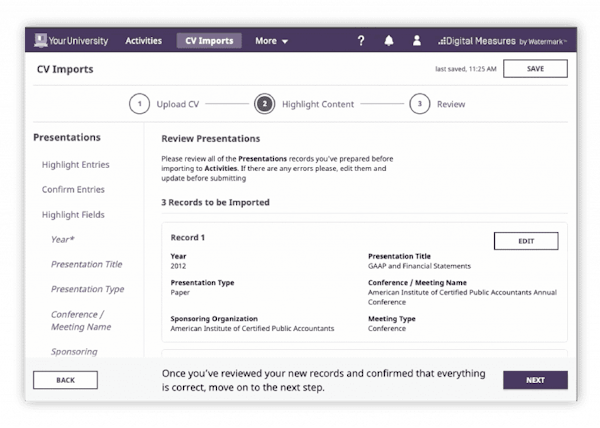Click the Presentations sidebar heading

[67, 137]
